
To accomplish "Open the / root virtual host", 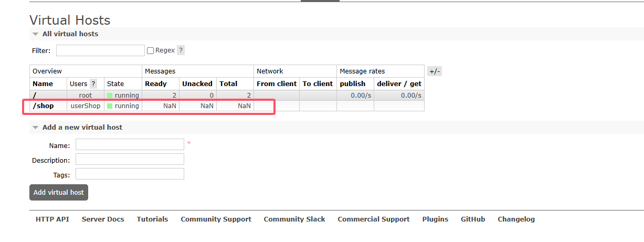I will [x=35, y=96].
